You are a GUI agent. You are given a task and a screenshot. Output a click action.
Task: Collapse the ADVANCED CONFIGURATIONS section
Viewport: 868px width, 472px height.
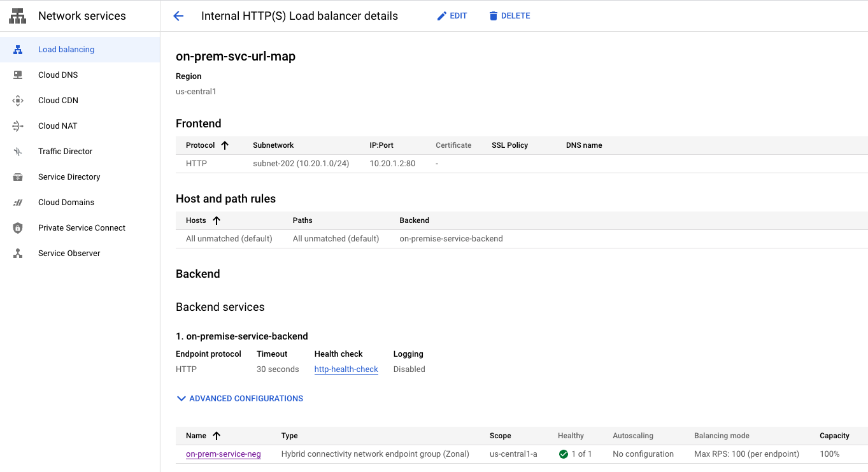pos(181,398)
